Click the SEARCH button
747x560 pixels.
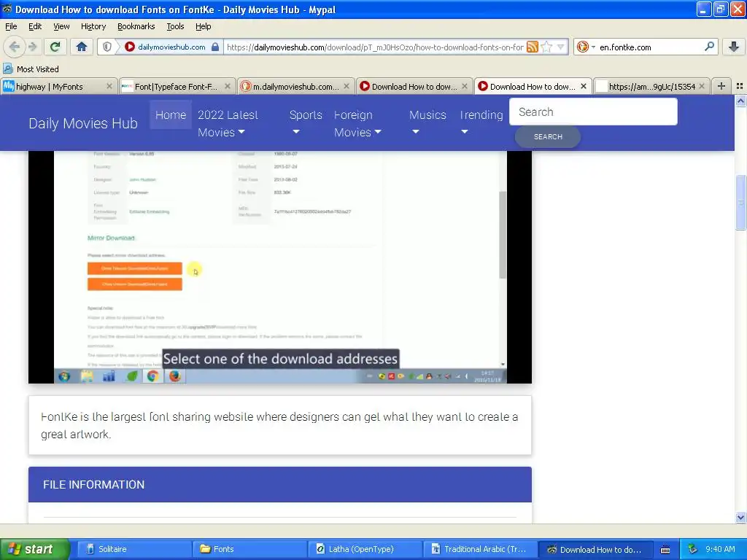point(548,136)
